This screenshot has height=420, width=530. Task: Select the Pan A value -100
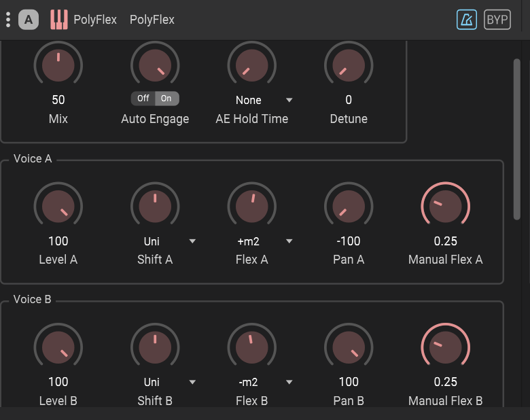(x=349, y=241)
